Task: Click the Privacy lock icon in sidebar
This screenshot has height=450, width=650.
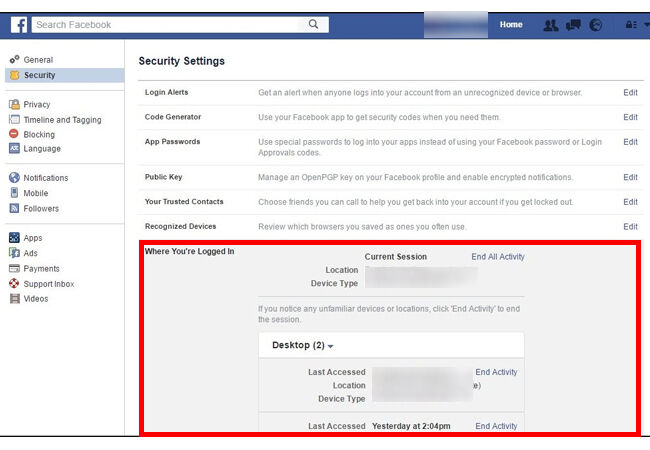Action: [15, 104]
